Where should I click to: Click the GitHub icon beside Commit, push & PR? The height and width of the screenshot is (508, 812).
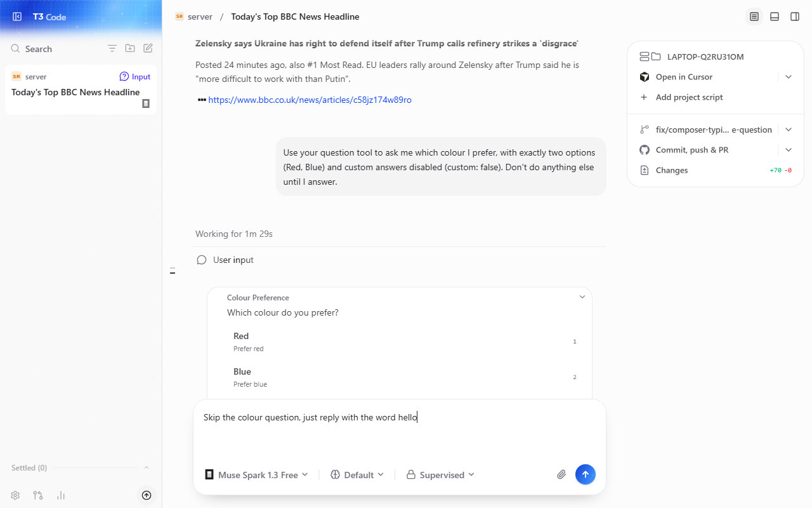pos(645,150)
